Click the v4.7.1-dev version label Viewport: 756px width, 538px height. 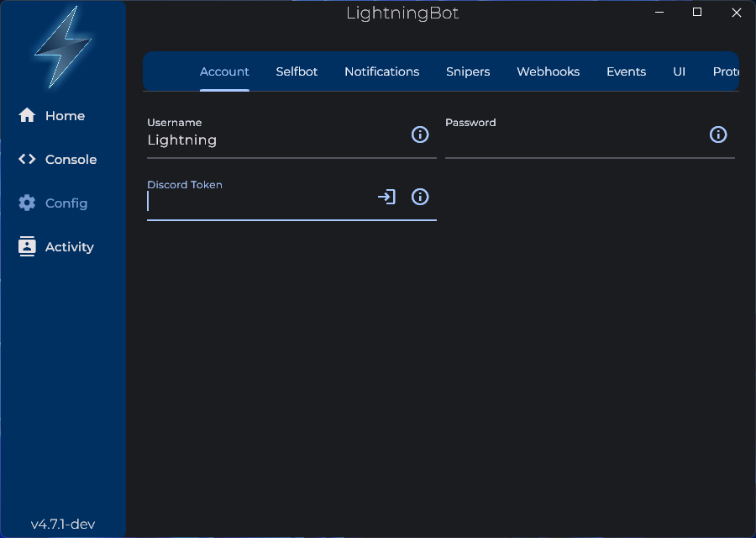(62, 523)
